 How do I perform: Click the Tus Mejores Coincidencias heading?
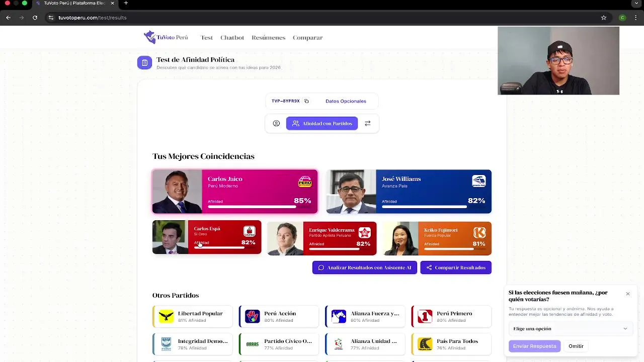click(x=203, y=156)
